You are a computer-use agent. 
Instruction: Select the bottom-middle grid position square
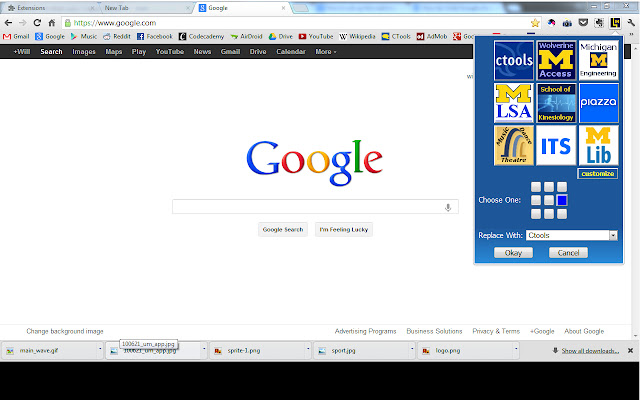pos(549,213)
